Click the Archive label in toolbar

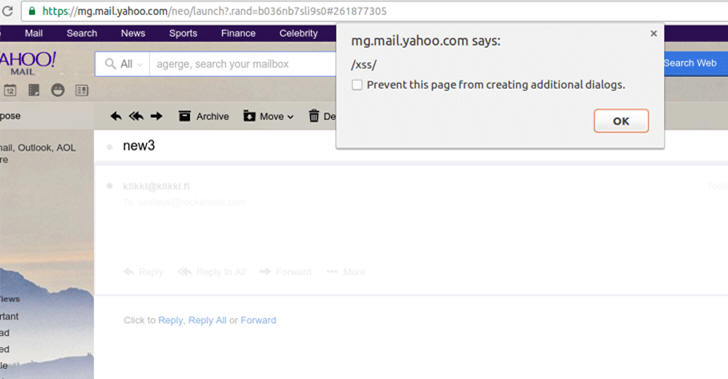click(x=213, y=117)
